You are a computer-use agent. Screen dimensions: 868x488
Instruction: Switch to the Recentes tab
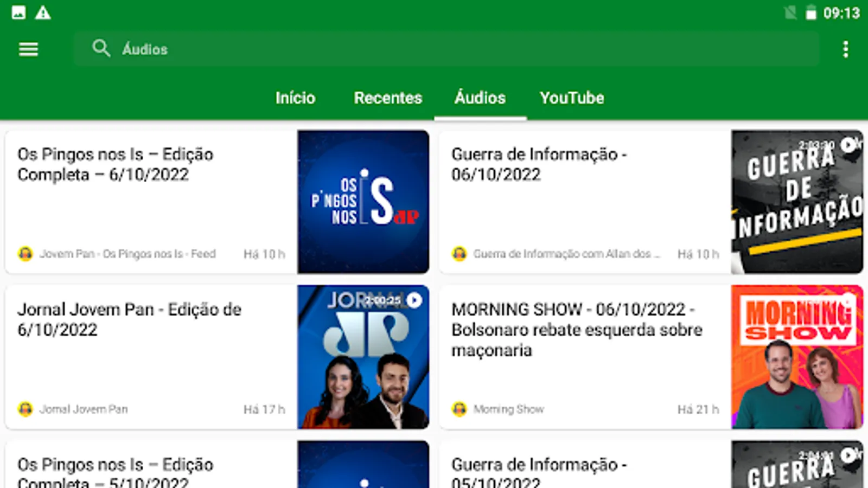pyautogui.click(x=388, y=98)
